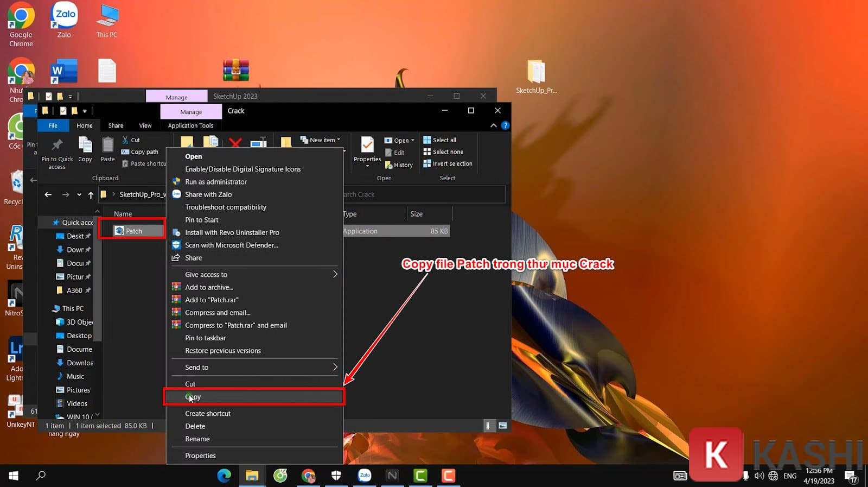The width and height of the screenshot is (868, 487).
Task: Click File Explorer taskbar icon
Action: tap(252, 476)
